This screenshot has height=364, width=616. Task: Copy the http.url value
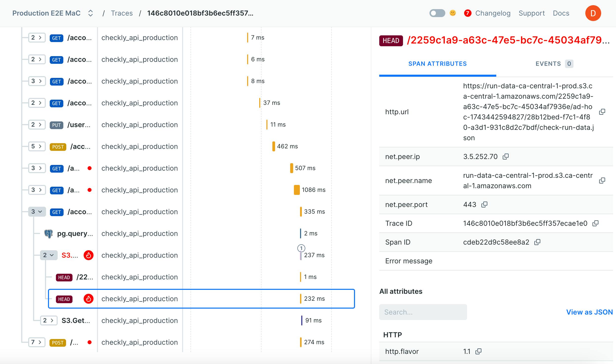(602, 112)
